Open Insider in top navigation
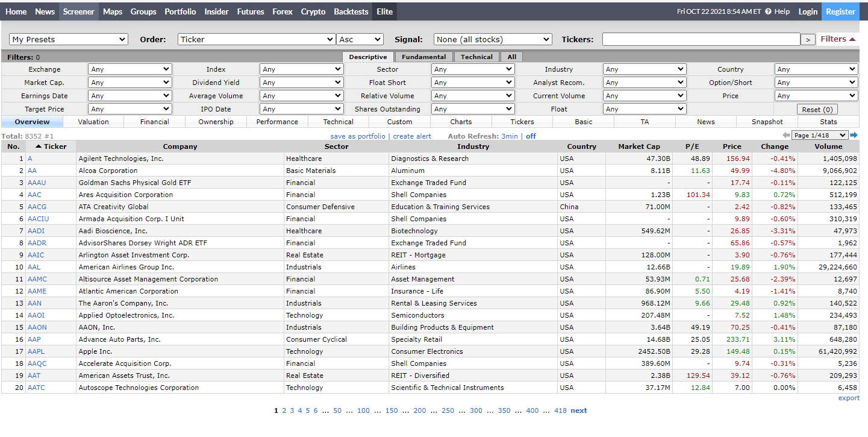The image size is (868, 437). coord(217,11)
